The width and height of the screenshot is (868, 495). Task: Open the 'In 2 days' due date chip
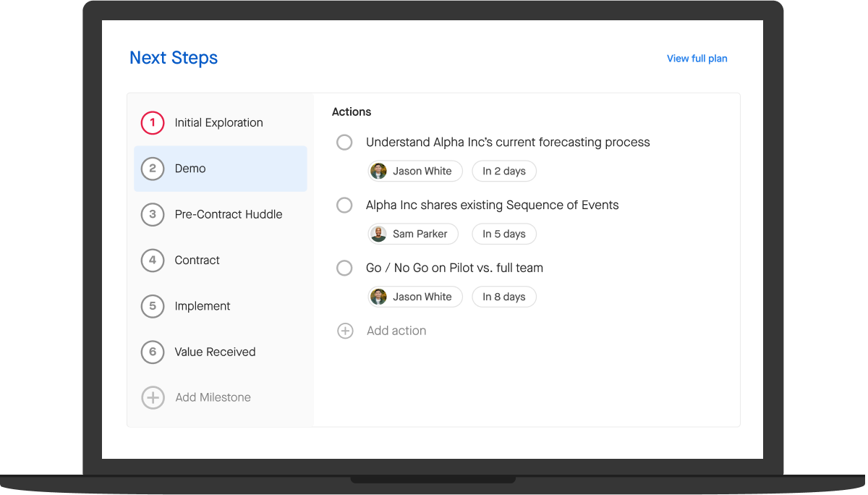(504, 171)
